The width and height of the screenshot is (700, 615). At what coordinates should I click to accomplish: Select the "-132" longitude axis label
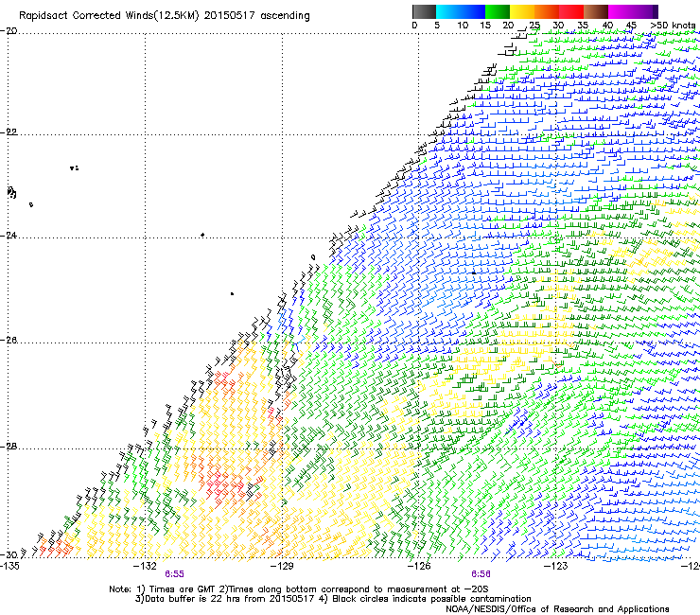tap(145, 566)
